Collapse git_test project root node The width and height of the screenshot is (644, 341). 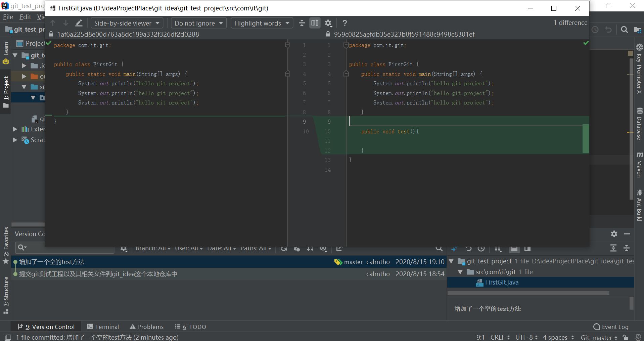click(15, 55)
